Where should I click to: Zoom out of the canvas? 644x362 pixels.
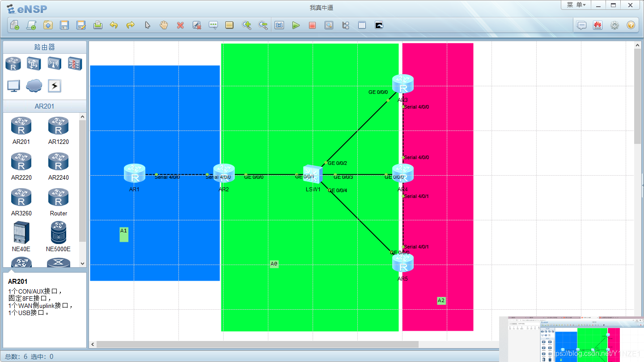pos(263,25)
